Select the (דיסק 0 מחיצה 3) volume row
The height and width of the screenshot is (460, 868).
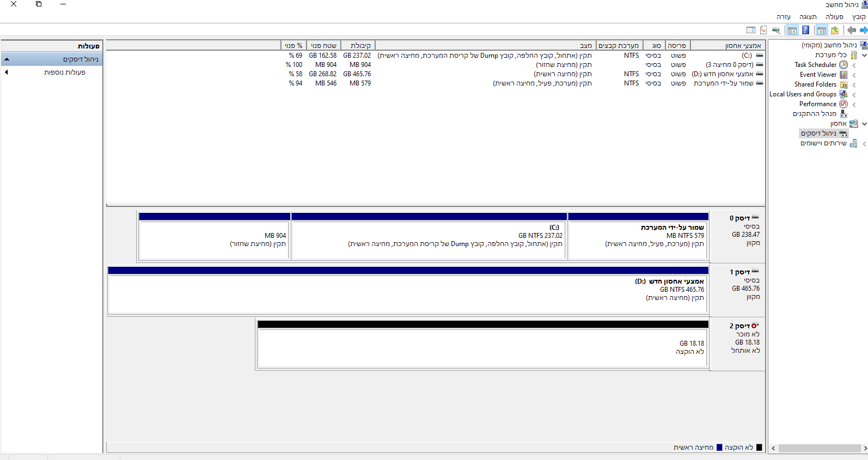tap(436, 65)
